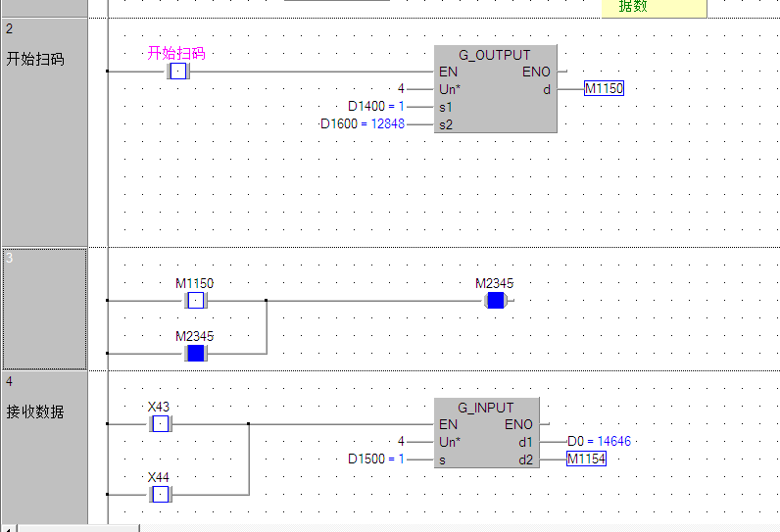The width and height of the screenshot is (780, 532).
Task: Select the X44 contact symbol
Action: click(160, 495)
